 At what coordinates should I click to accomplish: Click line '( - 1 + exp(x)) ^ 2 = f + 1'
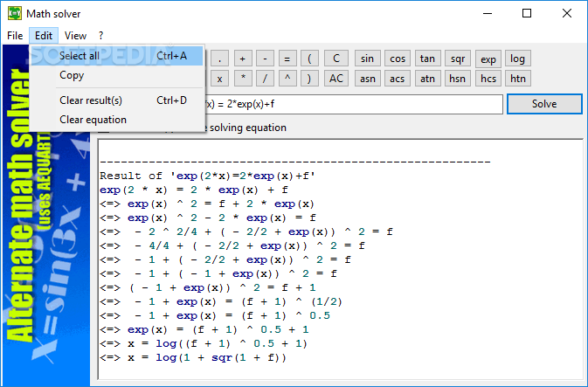tap(208, 288)
